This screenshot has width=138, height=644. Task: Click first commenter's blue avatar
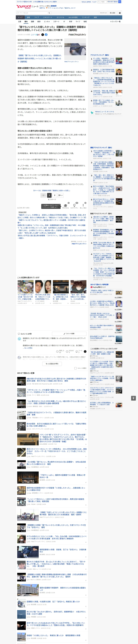pyautogui.click(x=19, y=339)
